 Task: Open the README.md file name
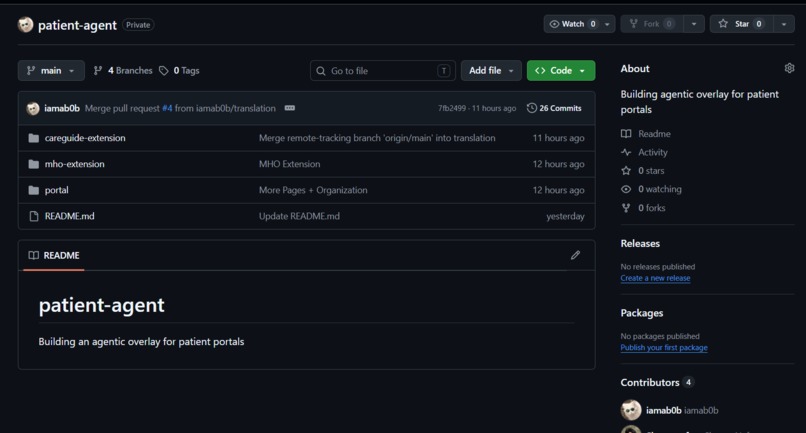pos(69,216)
